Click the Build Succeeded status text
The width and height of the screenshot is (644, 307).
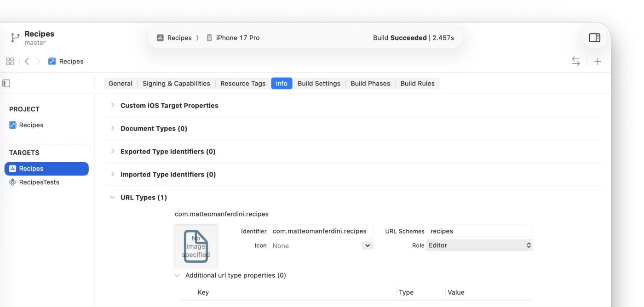(400, 38)
